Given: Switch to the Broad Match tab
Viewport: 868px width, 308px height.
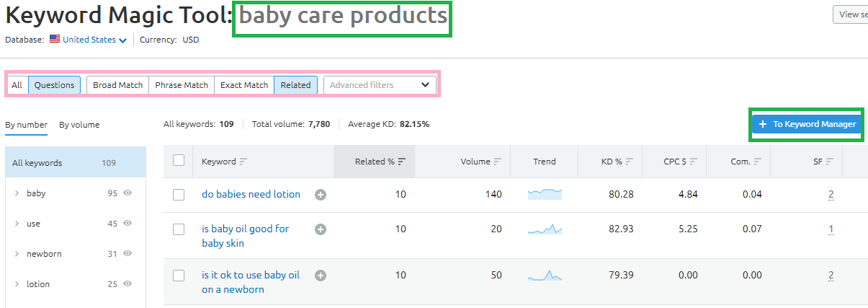Looking at the screenshot, I should tap(118, 85).
